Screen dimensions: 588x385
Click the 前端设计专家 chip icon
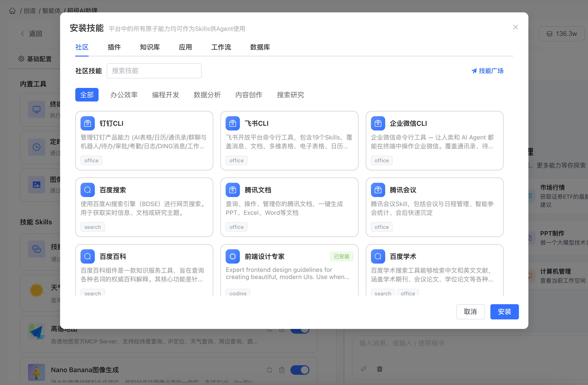click(232, 256)
